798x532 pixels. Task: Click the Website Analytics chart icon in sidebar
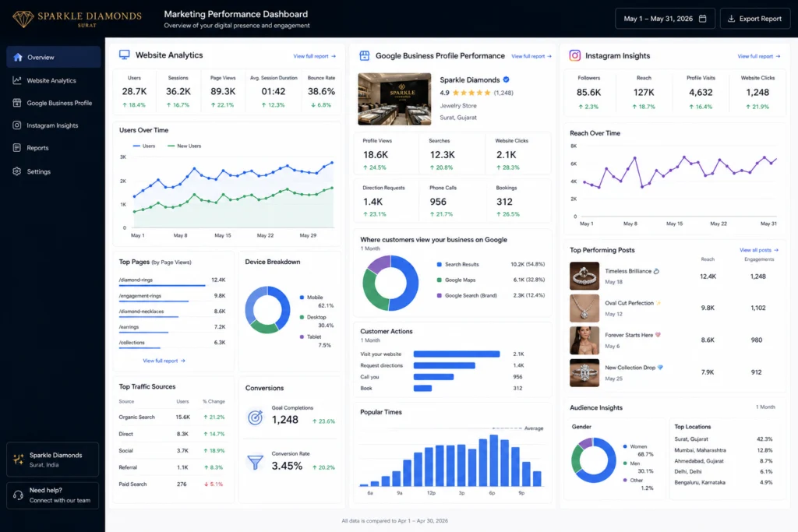click(17, 80)
